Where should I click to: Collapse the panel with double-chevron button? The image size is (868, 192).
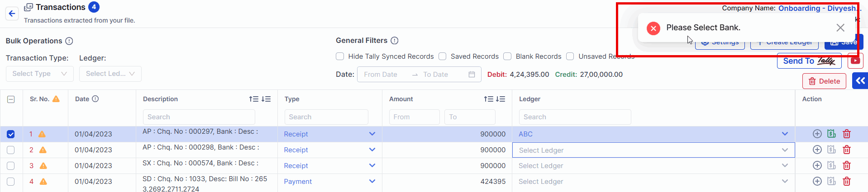tap(860, 81)
